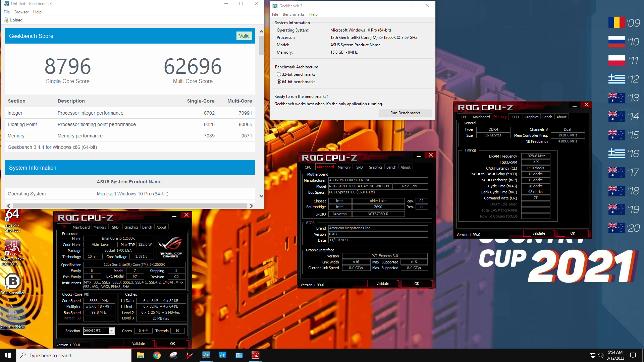Click the horizontal scrollbar in Geekbench results
This screenshot has height=362, width=644.
point(129,206)
